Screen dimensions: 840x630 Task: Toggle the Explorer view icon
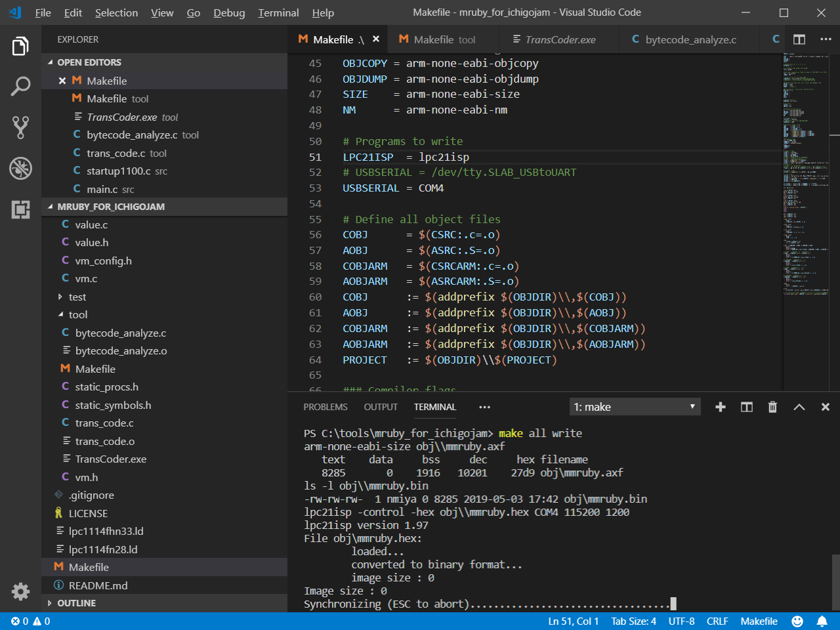click(20, 46)
